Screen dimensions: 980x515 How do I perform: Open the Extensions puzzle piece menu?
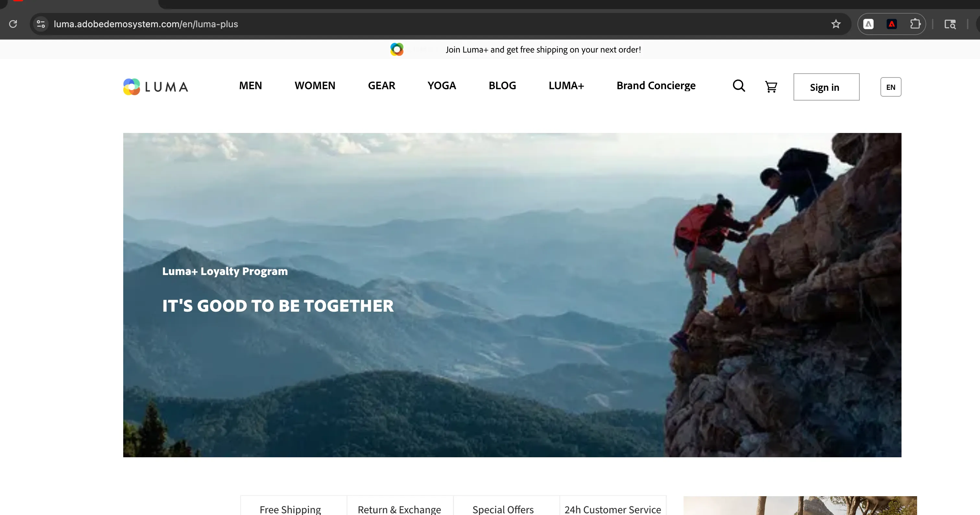(915, 24)
